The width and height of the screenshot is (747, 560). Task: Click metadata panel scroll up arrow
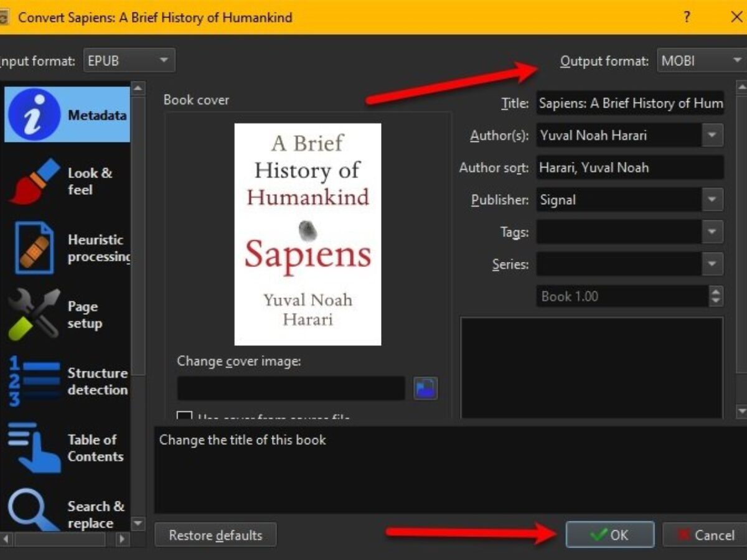pyautogui.click(x=741, y=86)
